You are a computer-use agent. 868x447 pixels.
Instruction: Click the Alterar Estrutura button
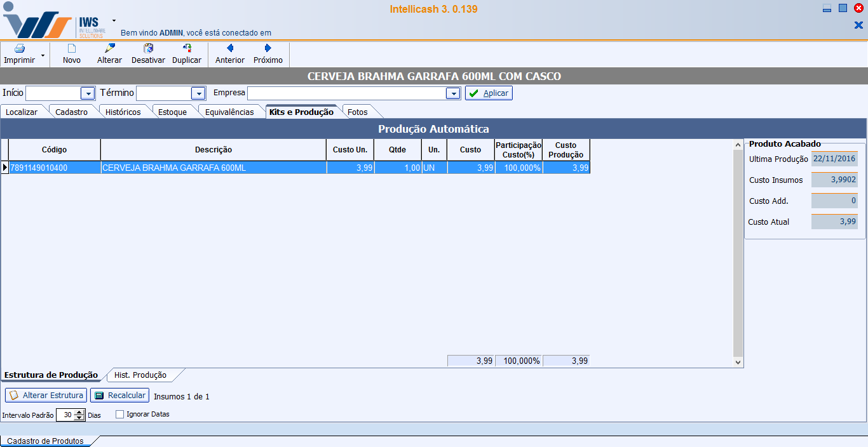pyautogui.click(x=46, y=396)
